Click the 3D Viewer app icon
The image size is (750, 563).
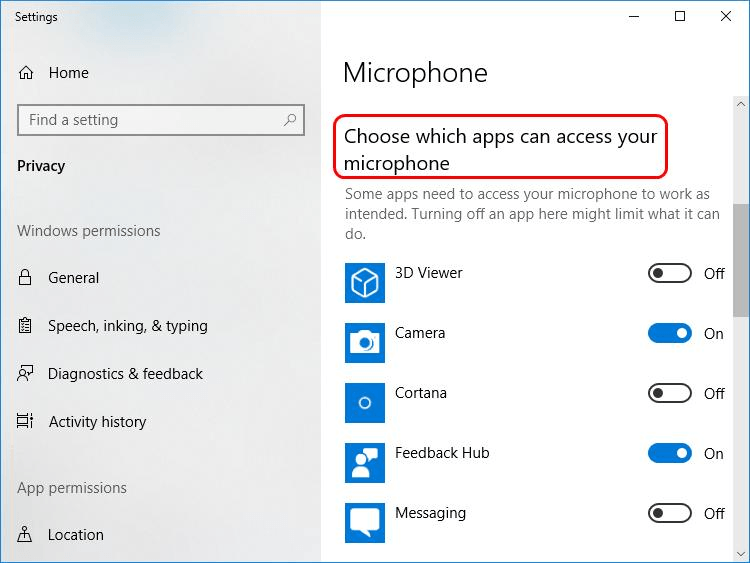pyautogui.click(x=365, y=283)
